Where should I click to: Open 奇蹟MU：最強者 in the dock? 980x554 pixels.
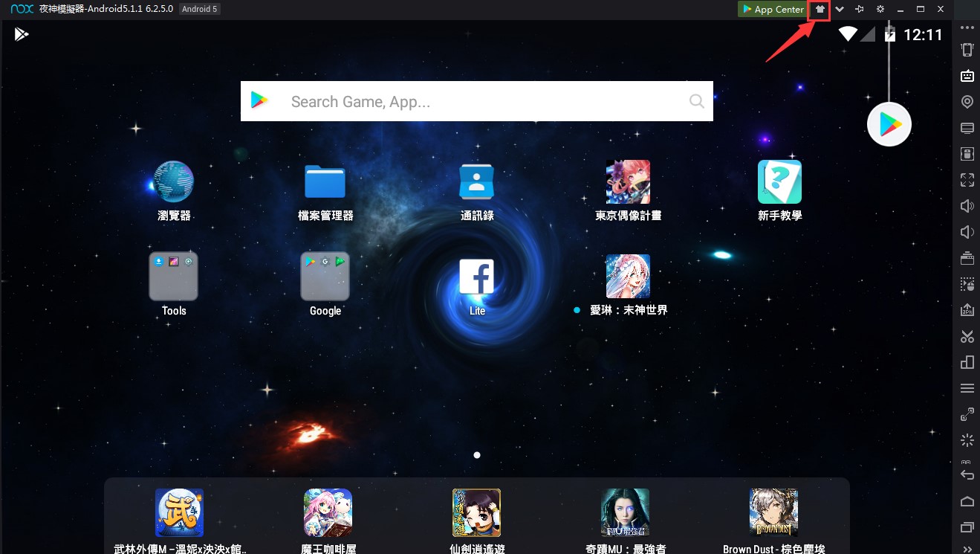coord(625,521)
